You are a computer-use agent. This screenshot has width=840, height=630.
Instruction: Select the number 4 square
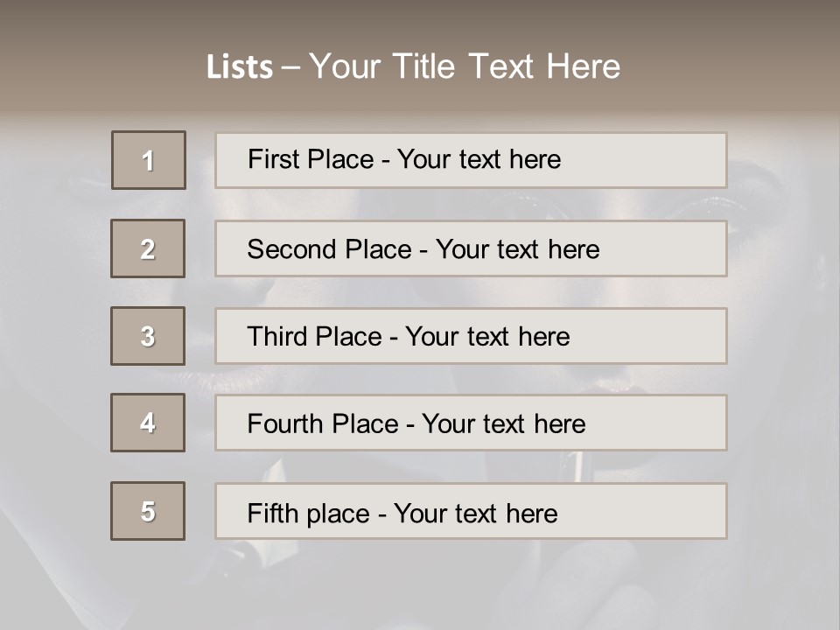pyautogui.click(x=148, y=423)
